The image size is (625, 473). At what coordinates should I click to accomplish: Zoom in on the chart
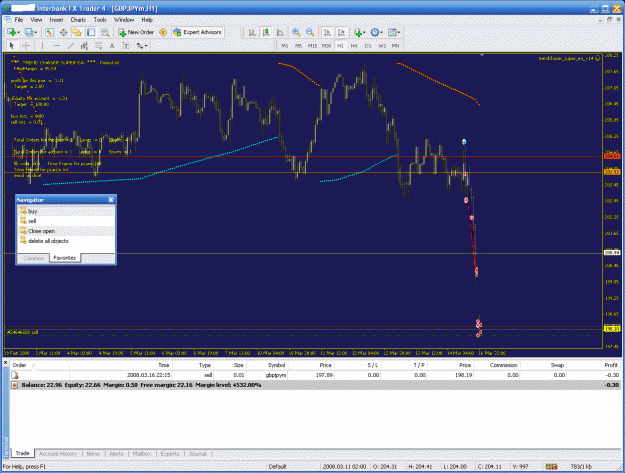point(296,32)
